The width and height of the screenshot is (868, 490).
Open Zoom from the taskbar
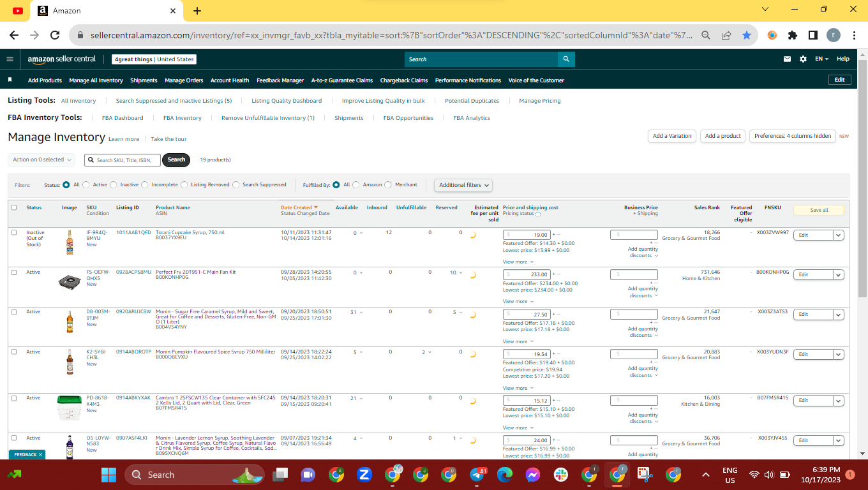(x=364, y=475)
